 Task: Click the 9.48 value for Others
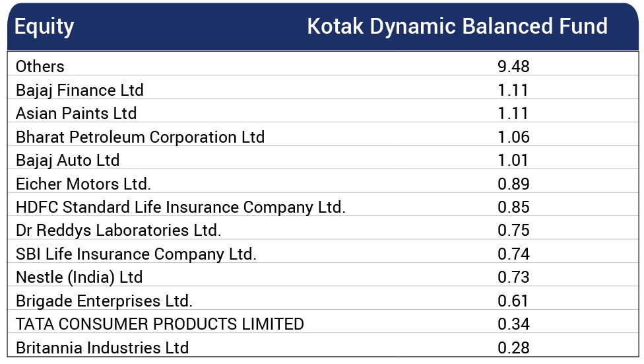(513, 66)
